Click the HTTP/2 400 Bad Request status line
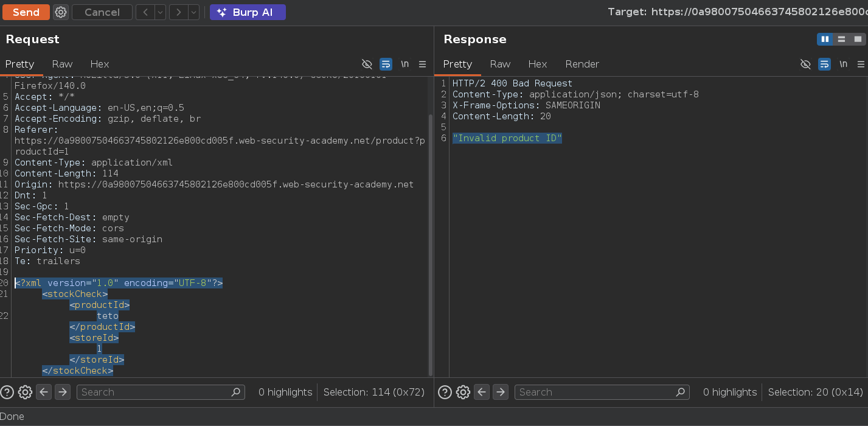868x426 pixels. (512, 83)
